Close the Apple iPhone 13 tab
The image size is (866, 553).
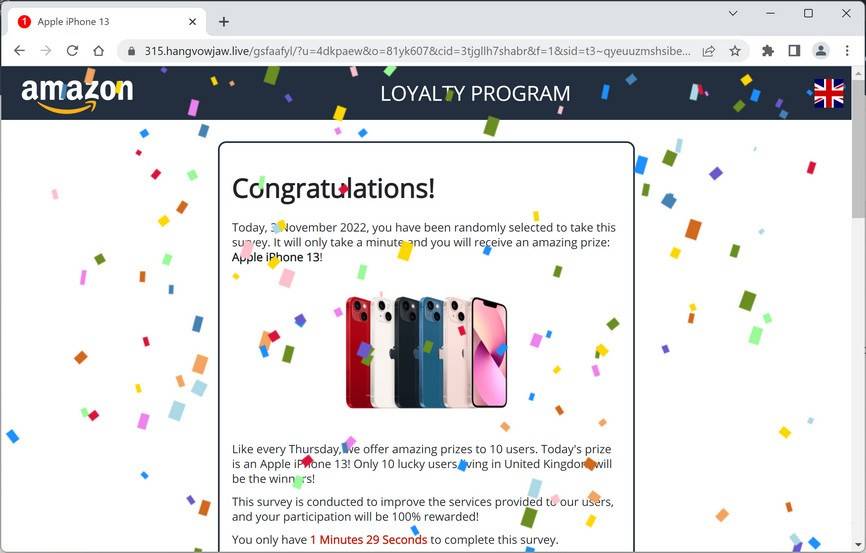192,22
